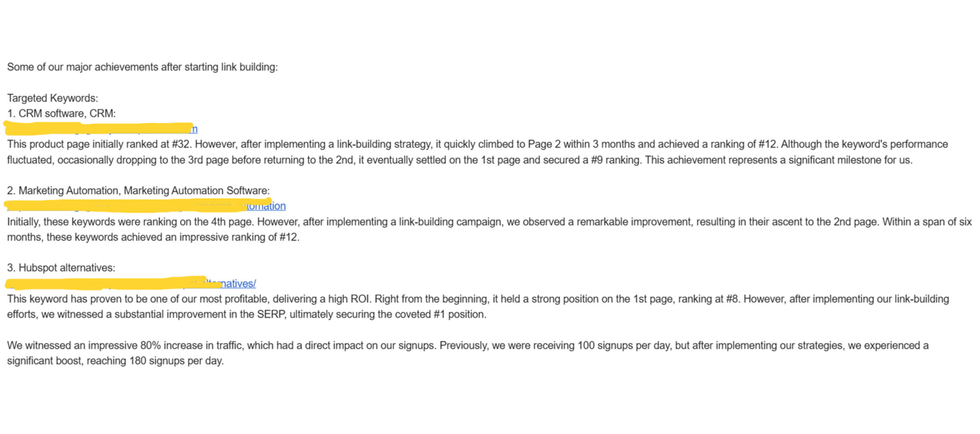980x434 pixels.
Task: Click the "Targeted Keywords:" heading
Action: (x=52, y=98)
